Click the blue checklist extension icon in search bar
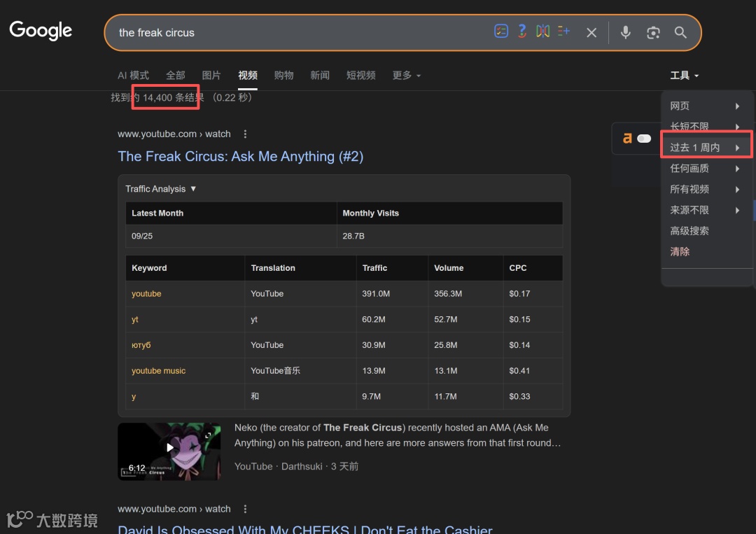The height and width of the screenshot is (534, 756). tap(501, 31)
